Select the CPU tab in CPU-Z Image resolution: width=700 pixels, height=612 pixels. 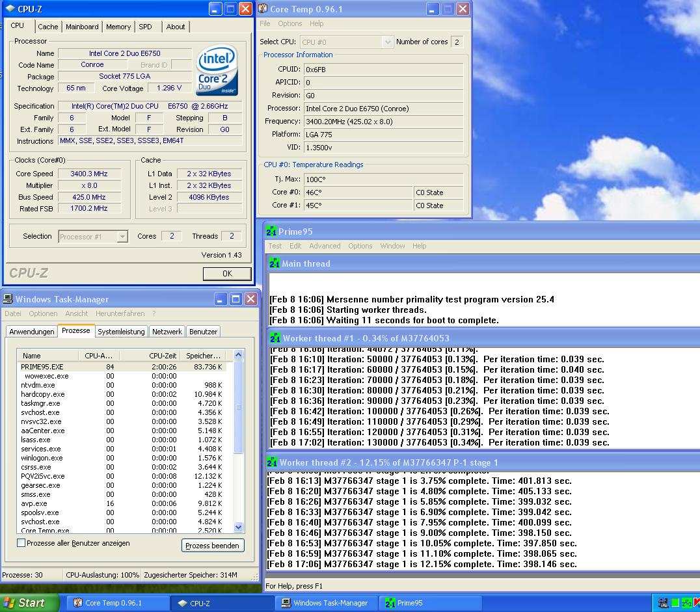[x=18, y=25]
